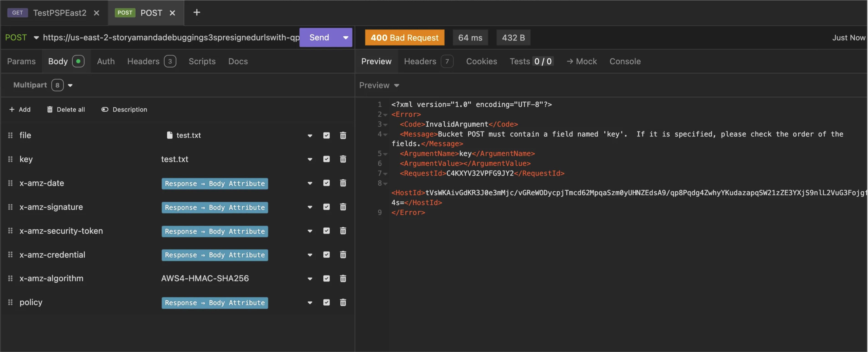This screenshot has width=868, height=352.
Task: Click drag handle beside x-amz-signature
Action: pyautogui.click(x=10, y=207)
